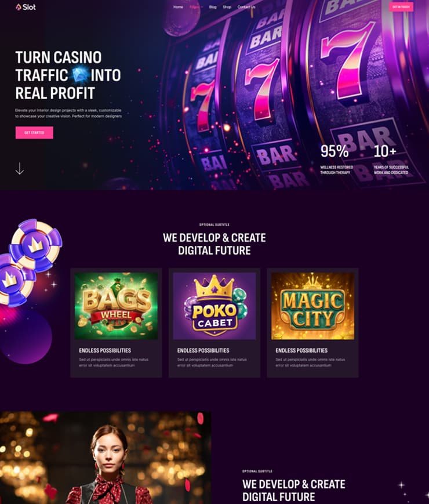429x504 pixels.
Task: Open the Home menu item
Action: coord(178,7)
